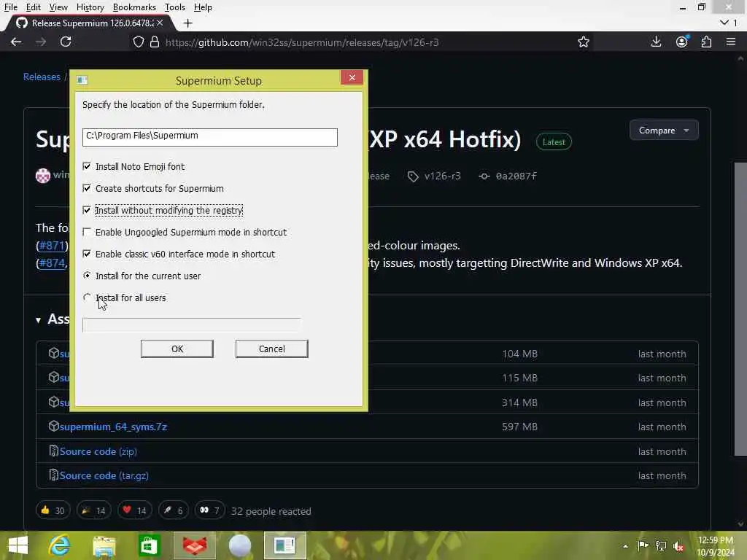This screenshot has width=747, height=560.
Task: Open Windows Start button
Action: (18, 545)
